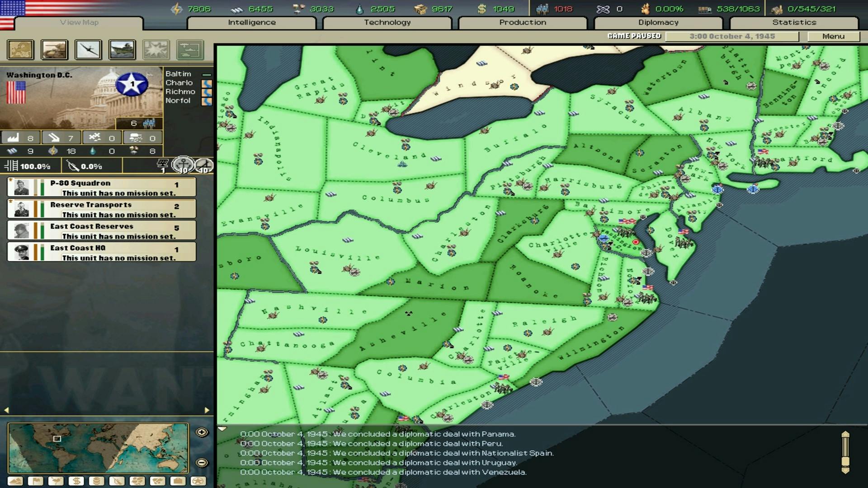Click the industrial capacity factory icon
This screenshot has width=868, height=488.
coord(14,138)
